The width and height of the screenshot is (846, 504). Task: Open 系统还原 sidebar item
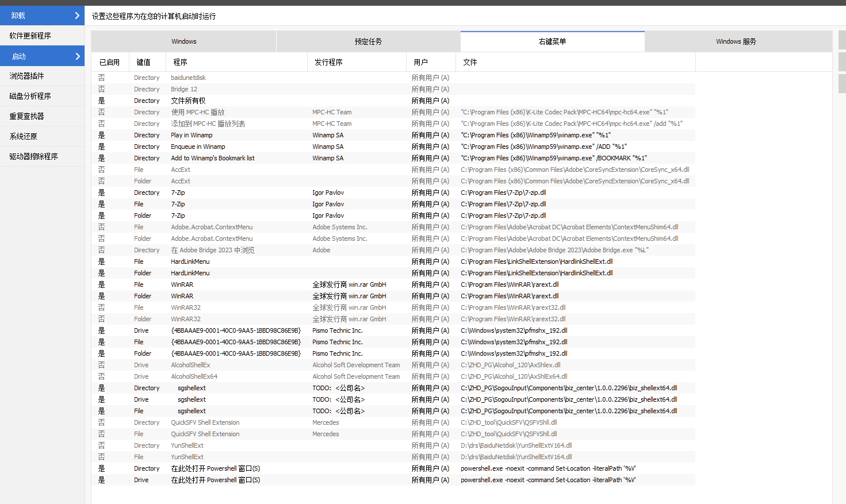pyautogui.click(x=24, y=136)
